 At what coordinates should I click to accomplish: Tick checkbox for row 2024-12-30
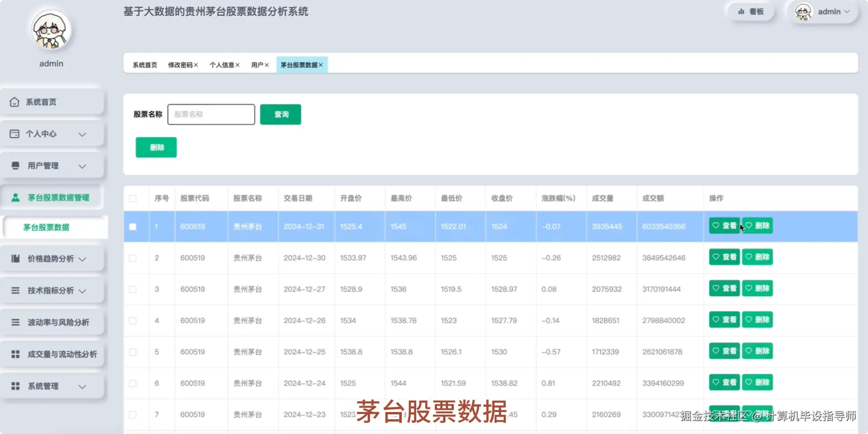(x=133, y=258)
